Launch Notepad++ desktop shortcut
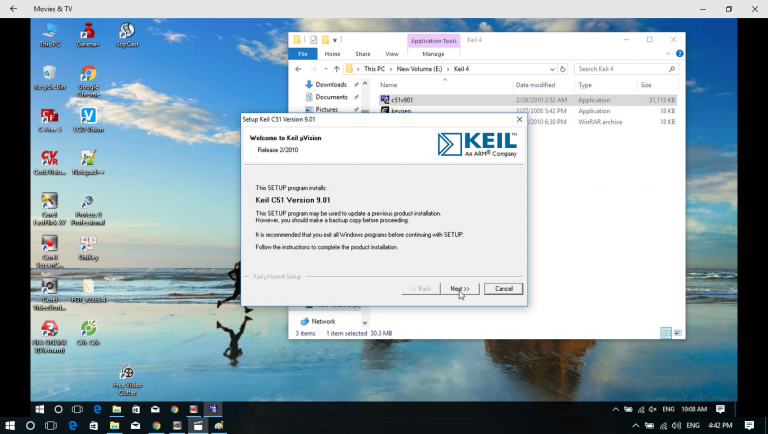Screen dimensions: 768x434 pyautogui.click(x=88, y=163)
